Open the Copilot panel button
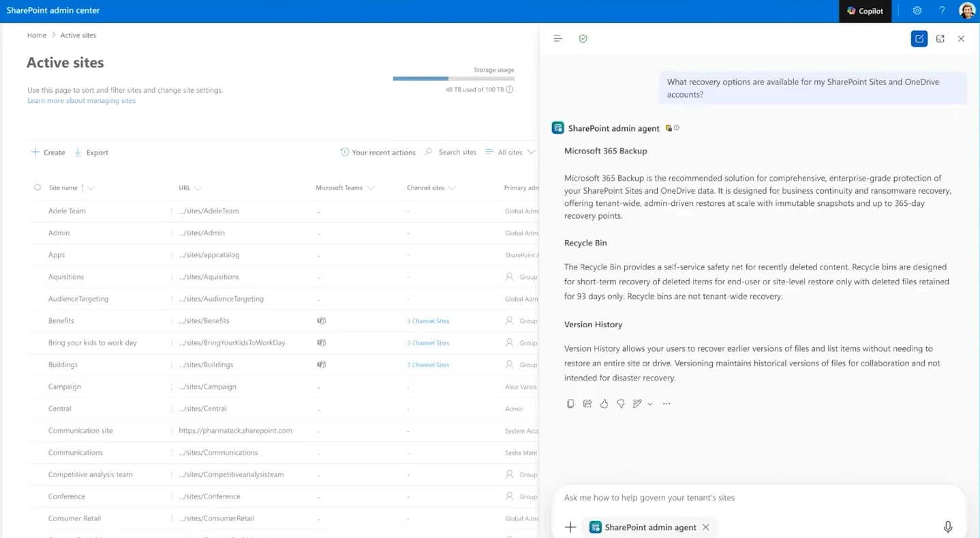Image resolution: width=980 pixels, height=538 pixels. pos(865,11)
